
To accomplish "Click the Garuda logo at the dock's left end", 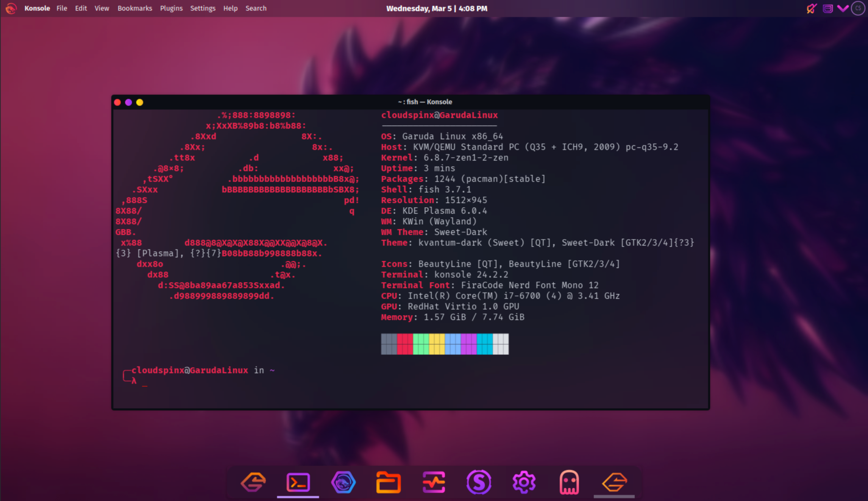I will [253, 482].
